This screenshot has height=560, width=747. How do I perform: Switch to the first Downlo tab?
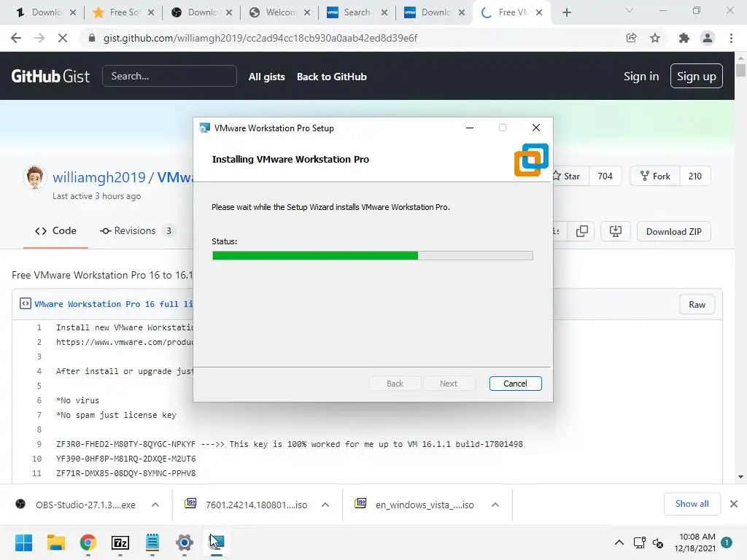(x=46, y=12)
